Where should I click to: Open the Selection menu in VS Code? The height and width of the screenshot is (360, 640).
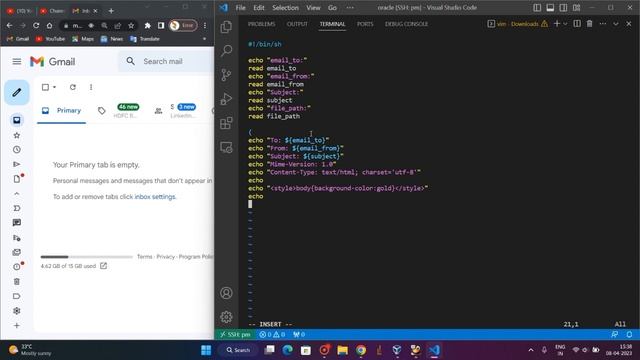pos(285,7)
